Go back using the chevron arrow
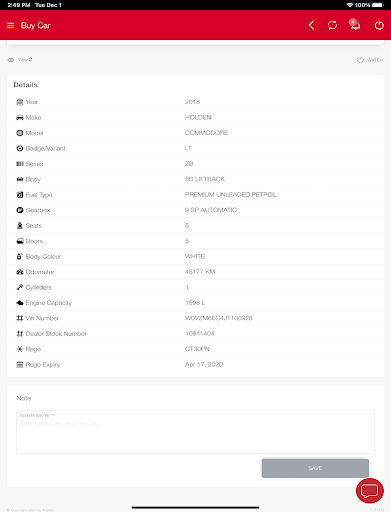 (x=311, y=25)
